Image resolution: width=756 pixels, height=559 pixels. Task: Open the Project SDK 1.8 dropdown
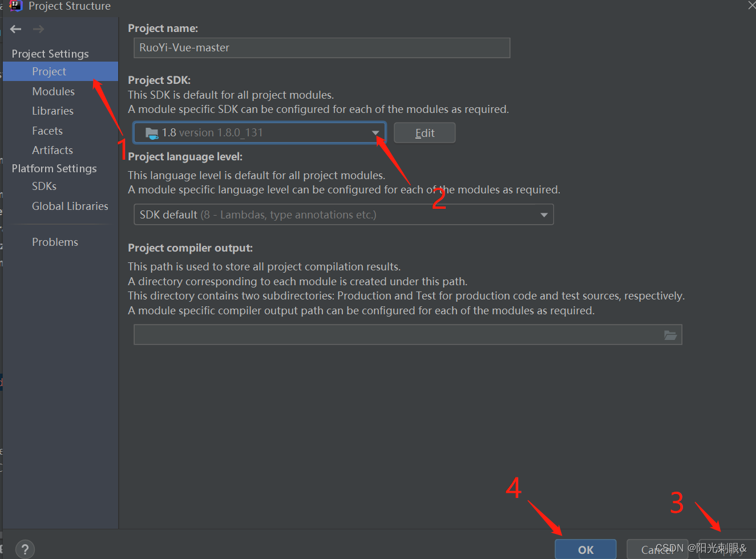(260, 132)
